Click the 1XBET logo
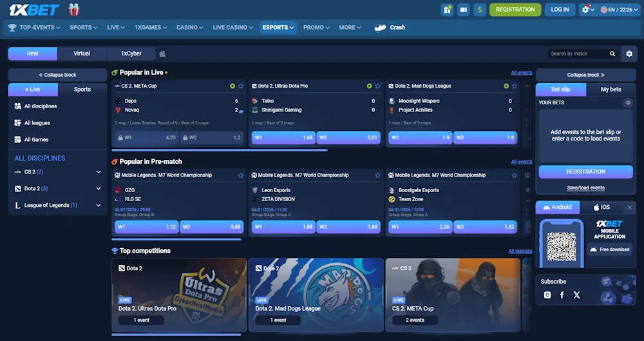 [x=35, y=10]
